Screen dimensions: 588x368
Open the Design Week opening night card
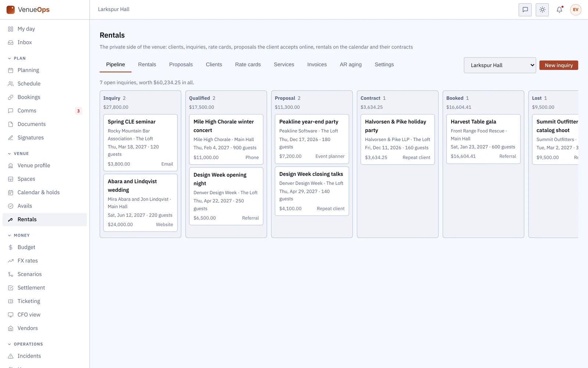[x=226, y=196]
